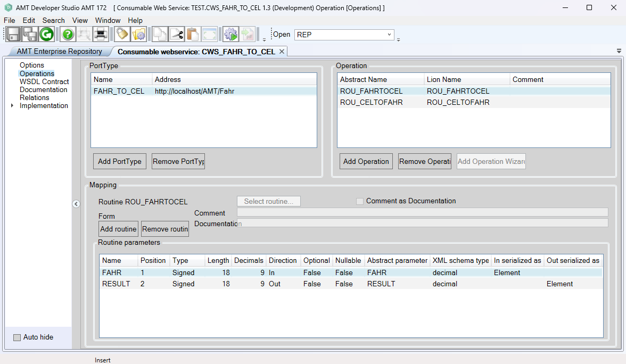Select Relations in left navigation
626x364 pixels.
(34, 97)
